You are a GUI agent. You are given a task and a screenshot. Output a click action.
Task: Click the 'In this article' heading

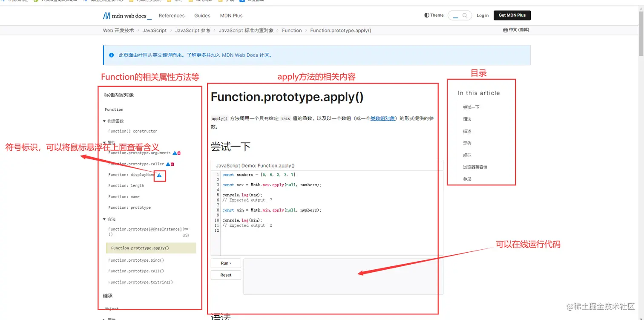click(x=479, y=93)
